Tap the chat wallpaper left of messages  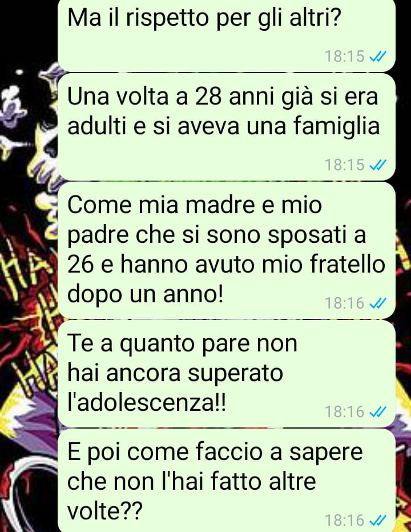(28, 271)
